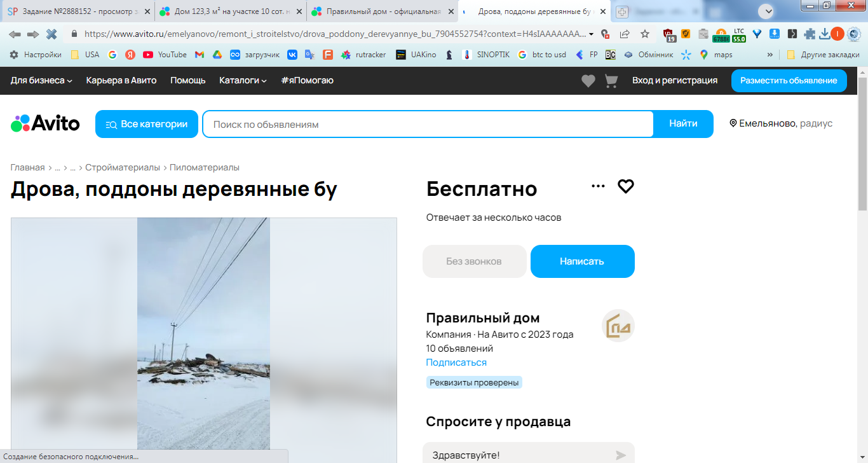The height and width of the screenshot is (463, 868).
Task: Click the page vertical scrollbar
Action: [862, 144]
